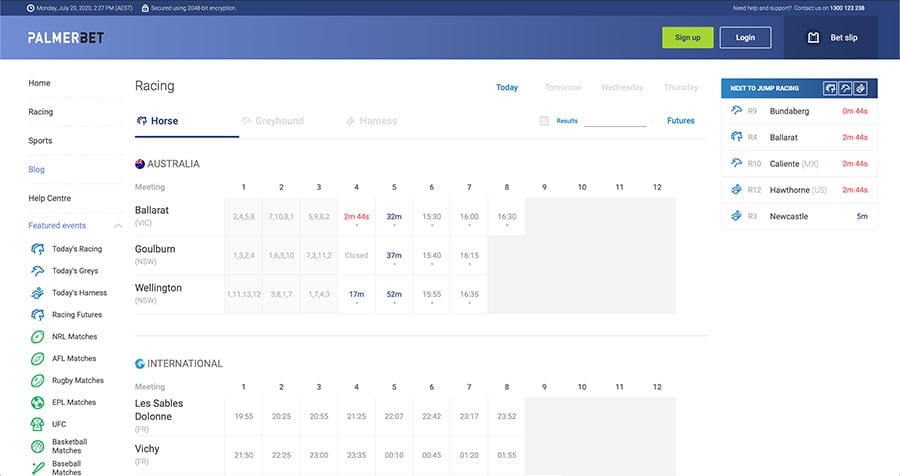Click the PalmerBet logo
The width and height of the screenshot is (900, 476).
click(66, 38)
